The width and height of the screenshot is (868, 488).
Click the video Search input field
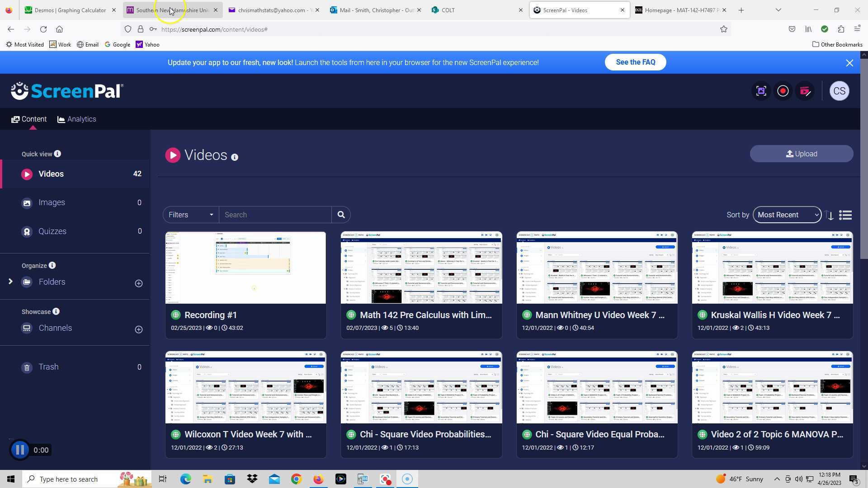click(x=275, y=215)
